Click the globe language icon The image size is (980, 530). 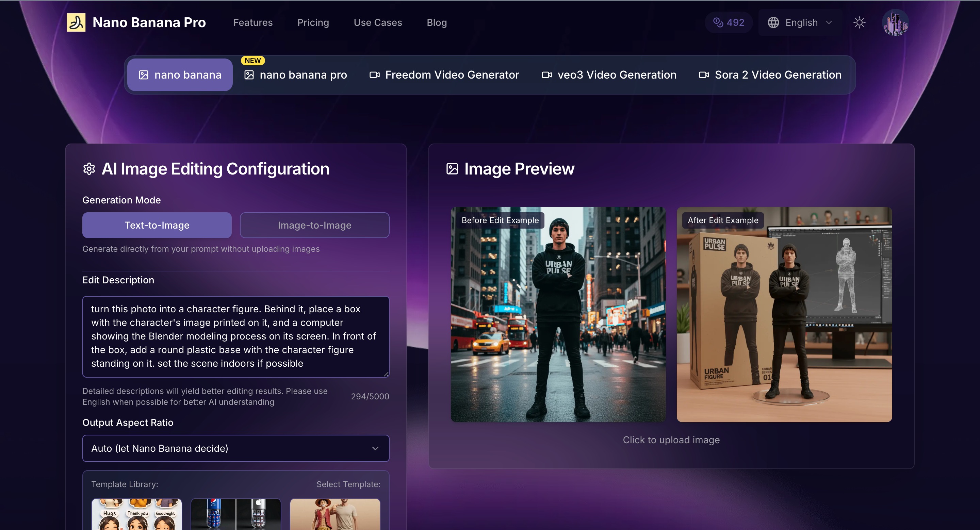[773, 22]
